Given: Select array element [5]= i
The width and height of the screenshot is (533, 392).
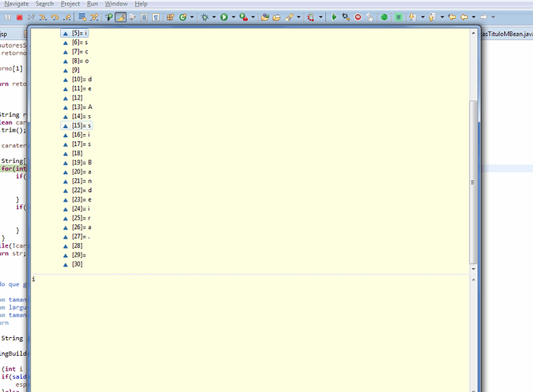Looking at the screenshot, I should click(x=74, y=33).
